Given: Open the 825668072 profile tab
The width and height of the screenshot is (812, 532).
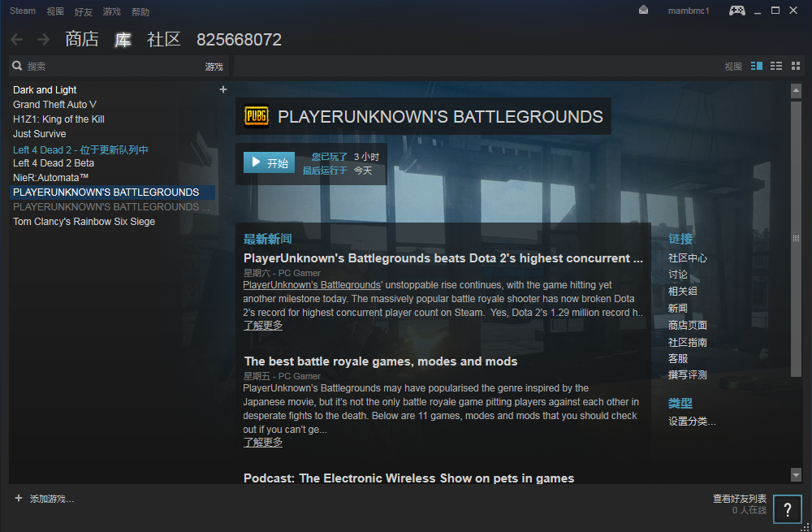Looking at the screenshot, I should (239, 39).
